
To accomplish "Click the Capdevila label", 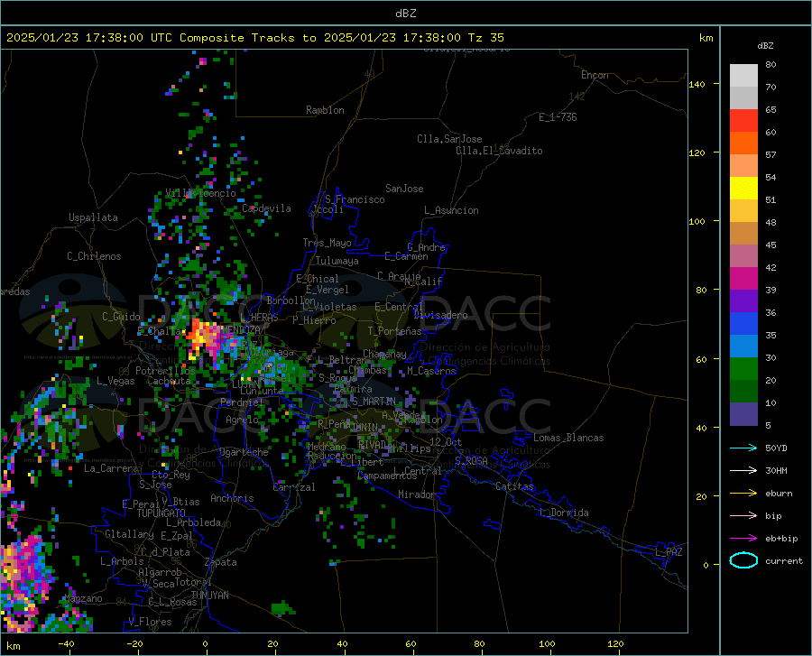I will [x=266, y=208].
